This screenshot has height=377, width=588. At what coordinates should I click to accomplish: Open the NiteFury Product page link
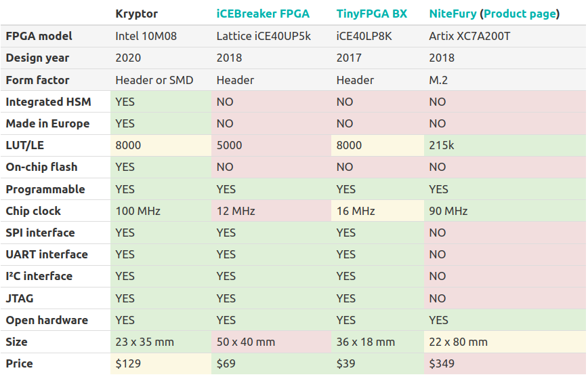point(520,14)
